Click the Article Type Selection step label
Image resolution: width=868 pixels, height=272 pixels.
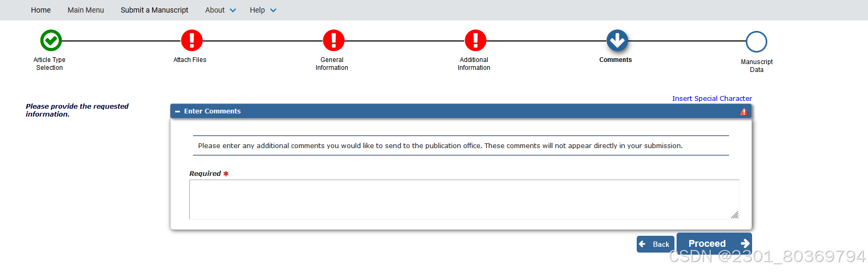click(49, 64)
